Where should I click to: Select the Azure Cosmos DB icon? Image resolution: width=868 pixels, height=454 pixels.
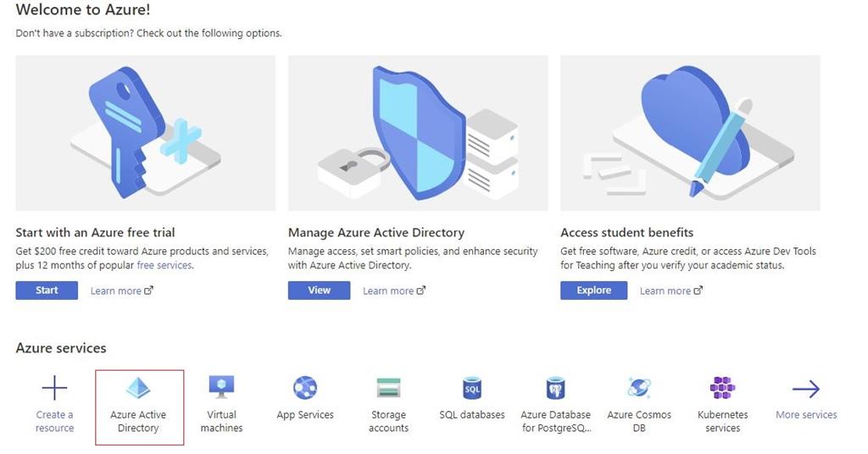[639, 388]
